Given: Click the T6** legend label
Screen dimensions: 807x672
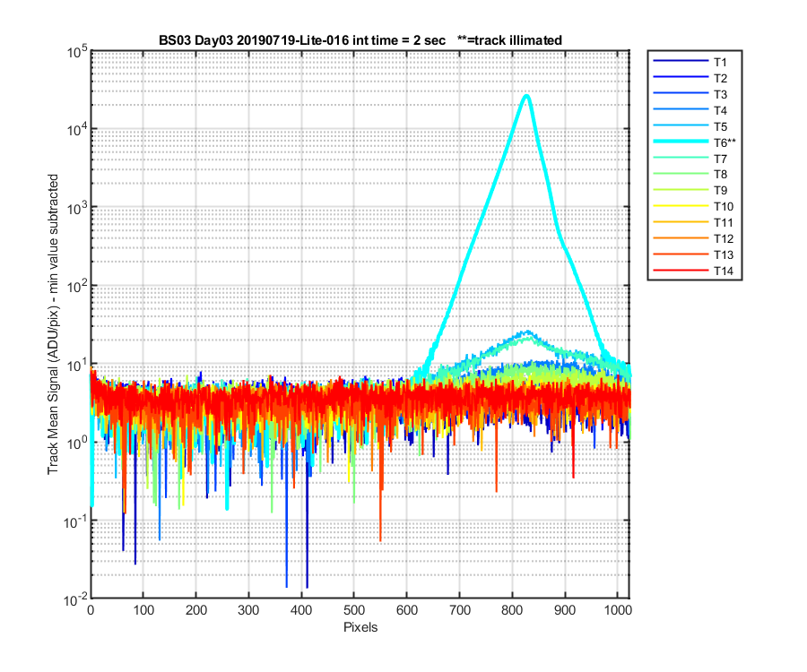Looking at the screenshot, I should click(725, 142).
